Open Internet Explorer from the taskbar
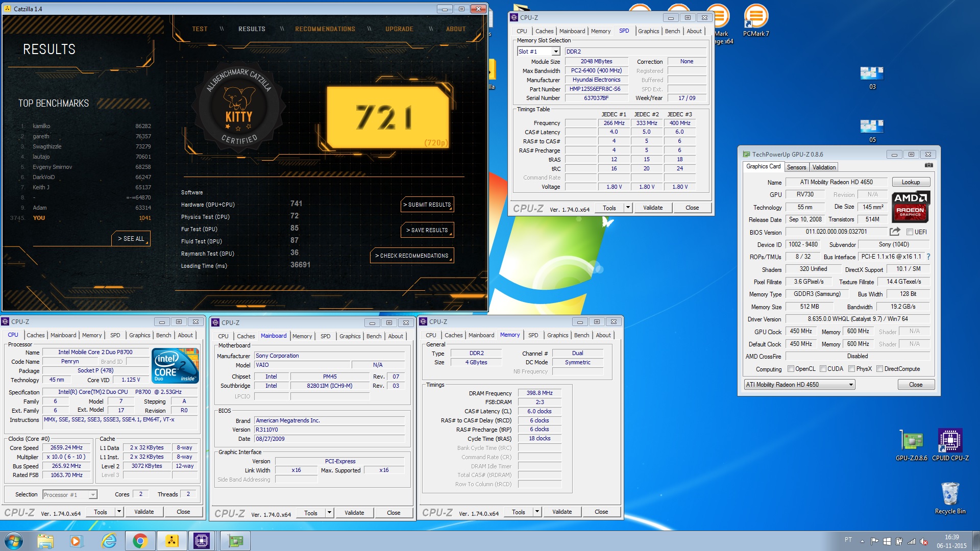 click(109, 541)
